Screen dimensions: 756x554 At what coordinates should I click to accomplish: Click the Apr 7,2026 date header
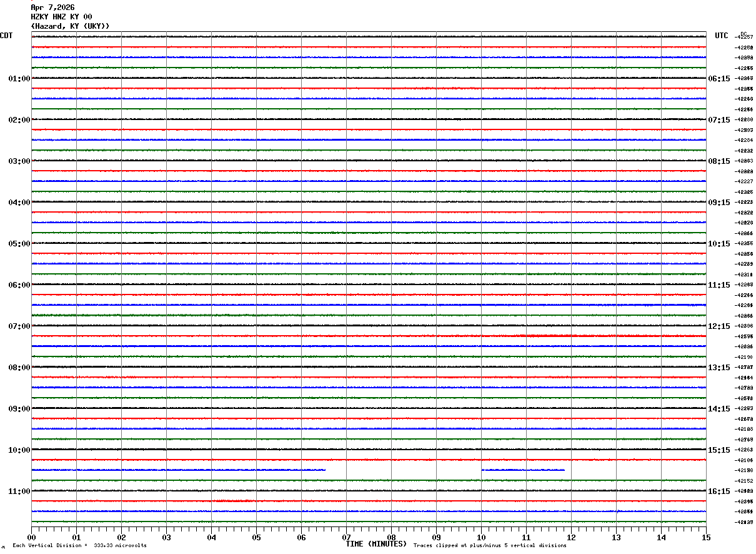coord(52,8)
